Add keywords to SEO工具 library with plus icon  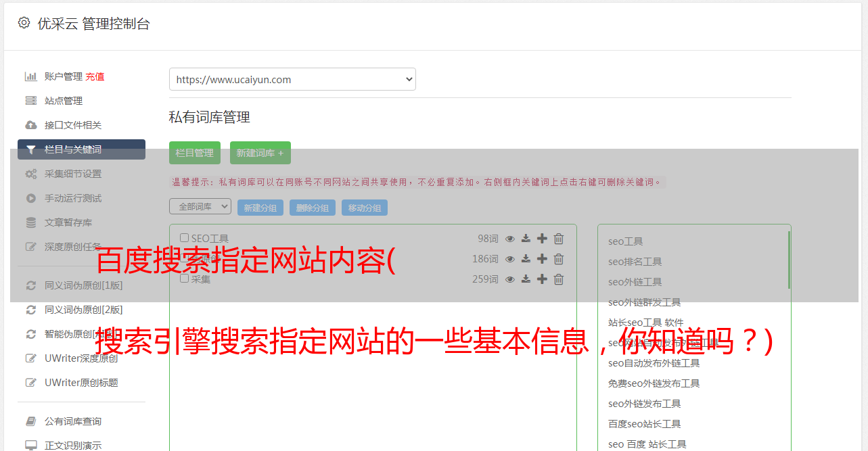542,239
